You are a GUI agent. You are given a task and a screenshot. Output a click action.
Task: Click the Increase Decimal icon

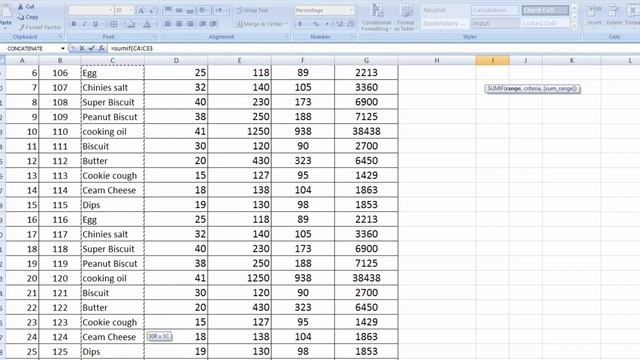pos(339,24)
